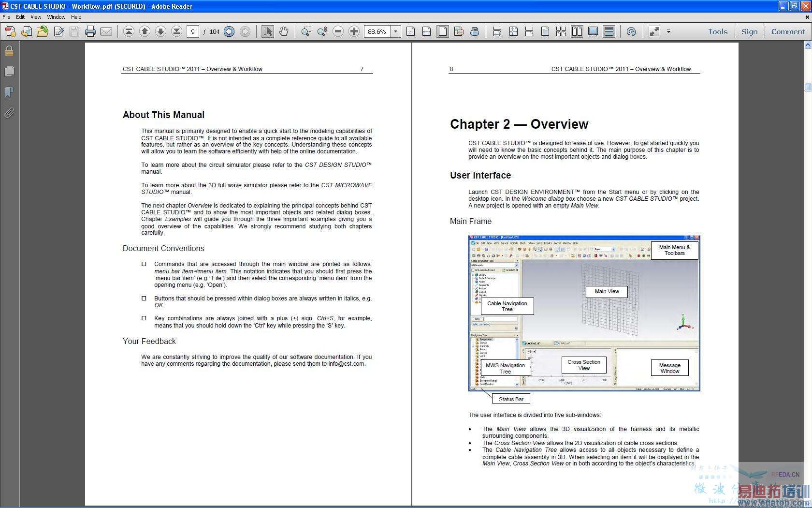Click the vertical scrollbar thumb
Image resolution: width=812 pixels, height=508 pixels.
click(808, 87)
